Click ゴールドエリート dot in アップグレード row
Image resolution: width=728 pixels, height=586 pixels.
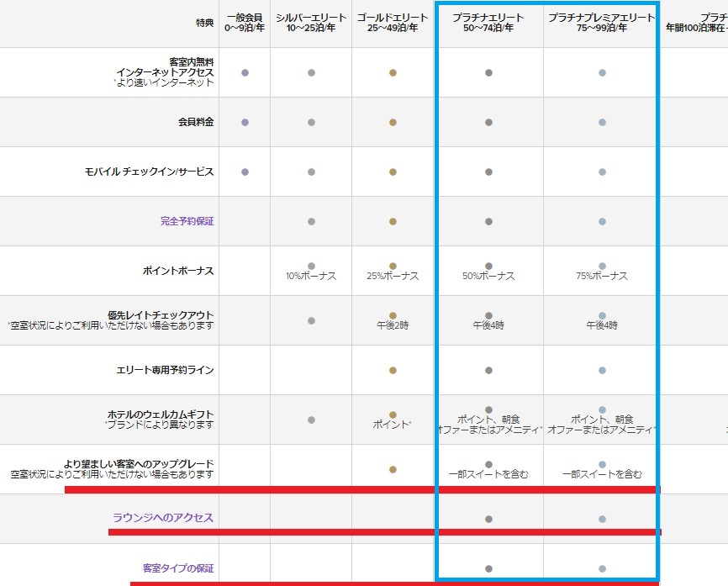(x=393, y=469)
